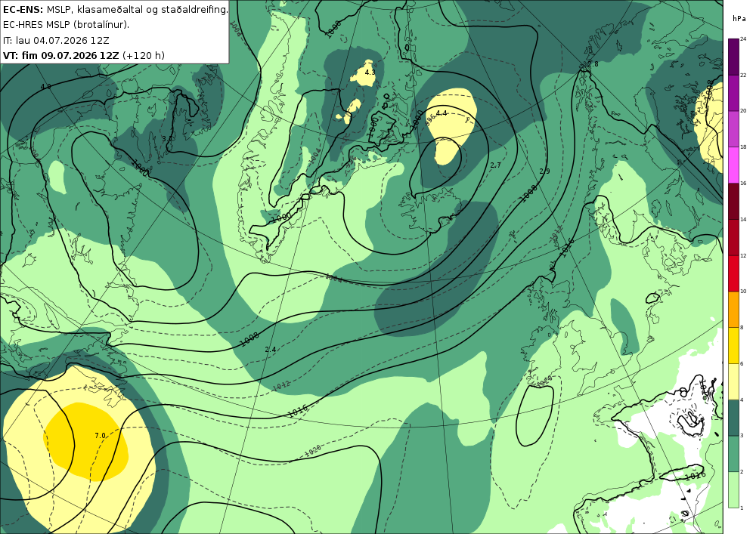Viewport: 756px width, 534px height.
Task: Select the purple 20–22 legend swatch
Action: click(x=733, y=93)
